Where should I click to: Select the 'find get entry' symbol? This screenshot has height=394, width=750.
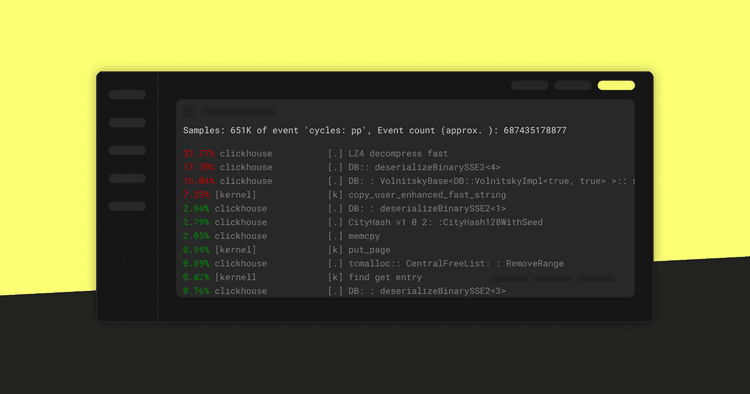[x=385, y=277]
